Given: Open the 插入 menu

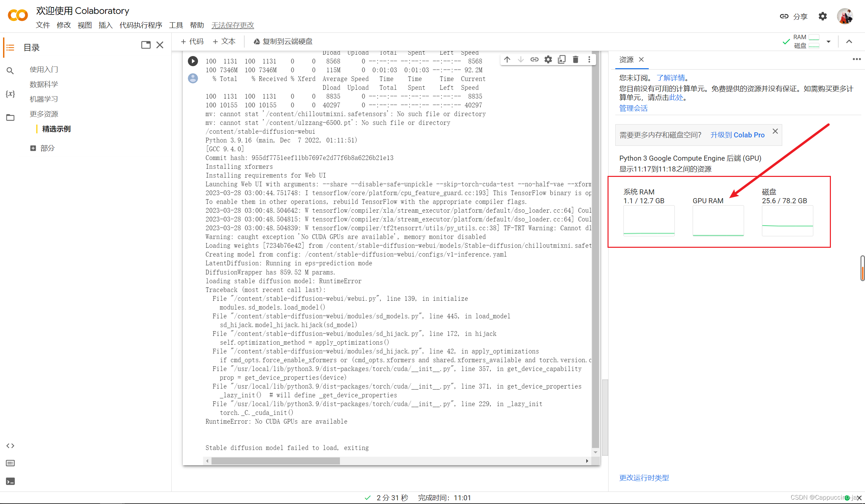Looking at the screenshot, I should pos(106,25).
